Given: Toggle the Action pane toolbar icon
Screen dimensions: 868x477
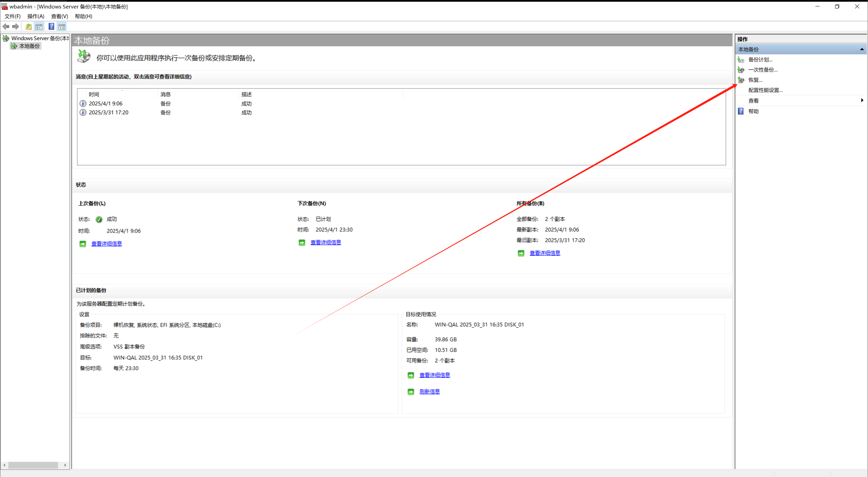Looking at the screenshot, I should point(62,26).
